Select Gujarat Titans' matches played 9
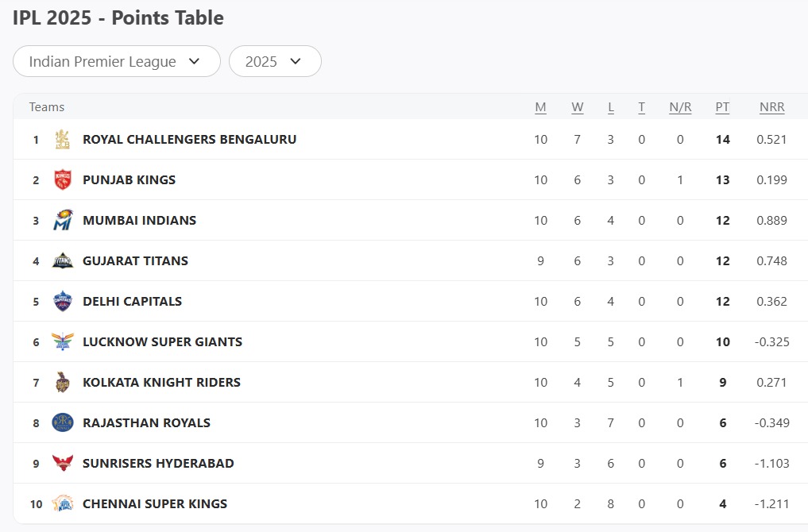The height and width of the screenshot is (532, 808). [540, 260]
